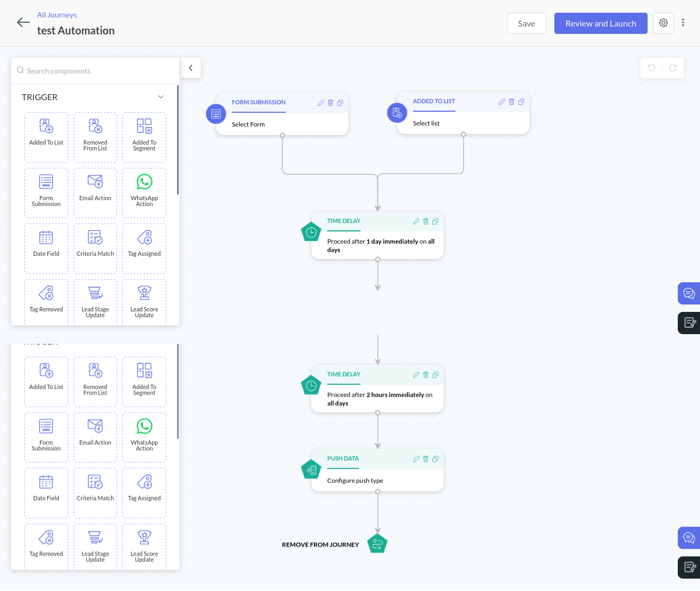
Task: Focus the Search components field
Action: 95,70
